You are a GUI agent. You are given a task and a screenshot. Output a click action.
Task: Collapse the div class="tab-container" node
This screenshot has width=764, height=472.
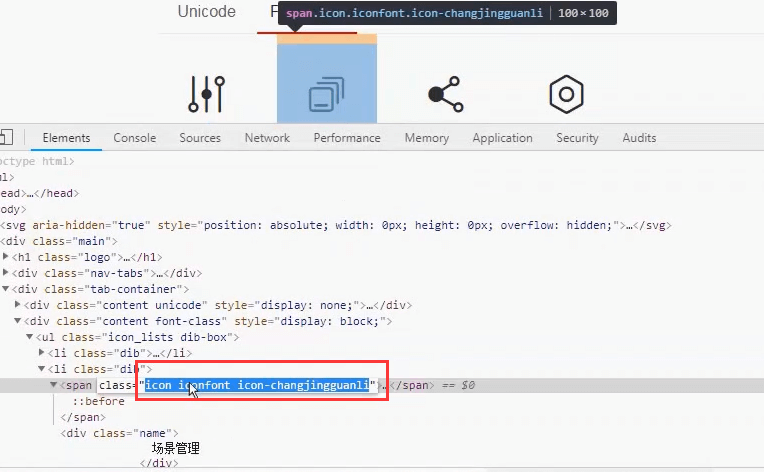5,288
